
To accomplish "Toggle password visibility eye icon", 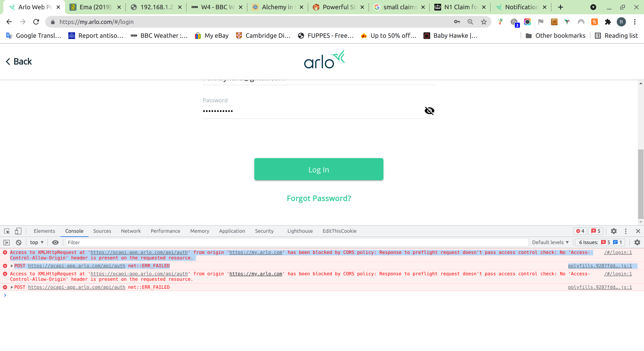I will coord(429,110).
